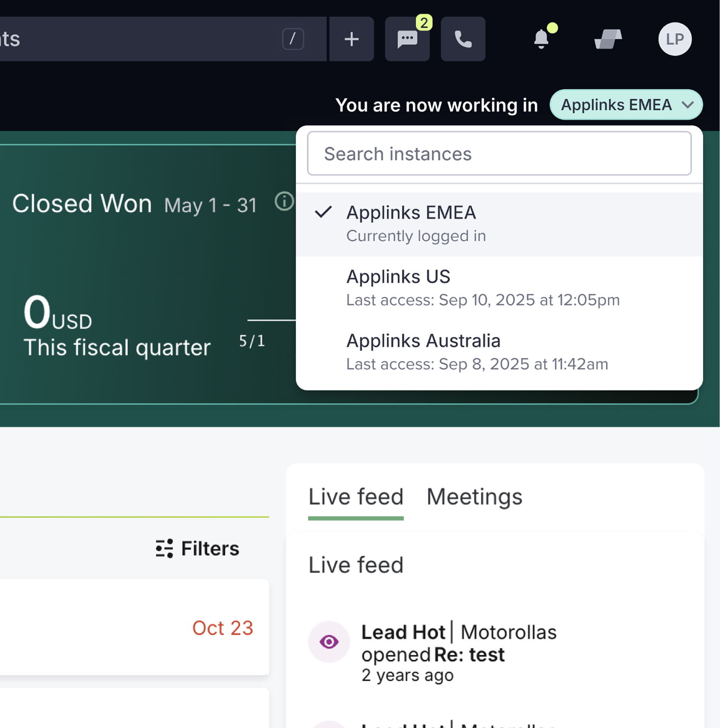Click the Search instances field
This screenshot has width=720, height=728.
coord(499,153)
